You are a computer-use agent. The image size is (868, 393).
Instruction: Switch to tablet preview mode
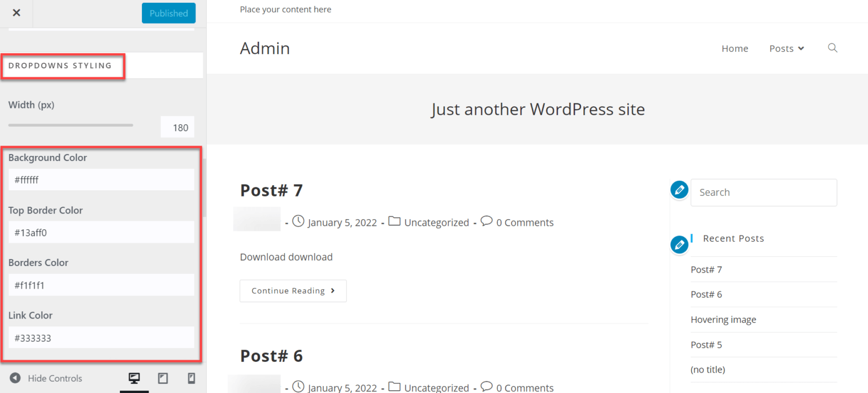[163, 378]
